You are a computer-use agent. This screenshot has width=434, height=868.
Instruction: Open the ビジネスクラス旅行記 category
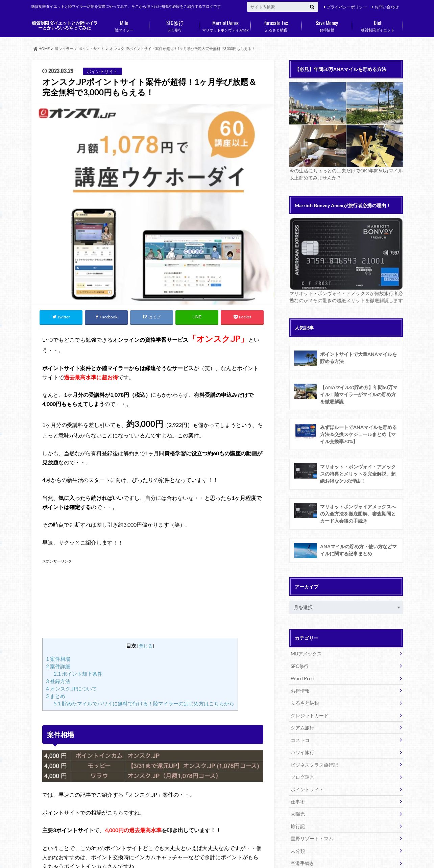coord(346,765)
